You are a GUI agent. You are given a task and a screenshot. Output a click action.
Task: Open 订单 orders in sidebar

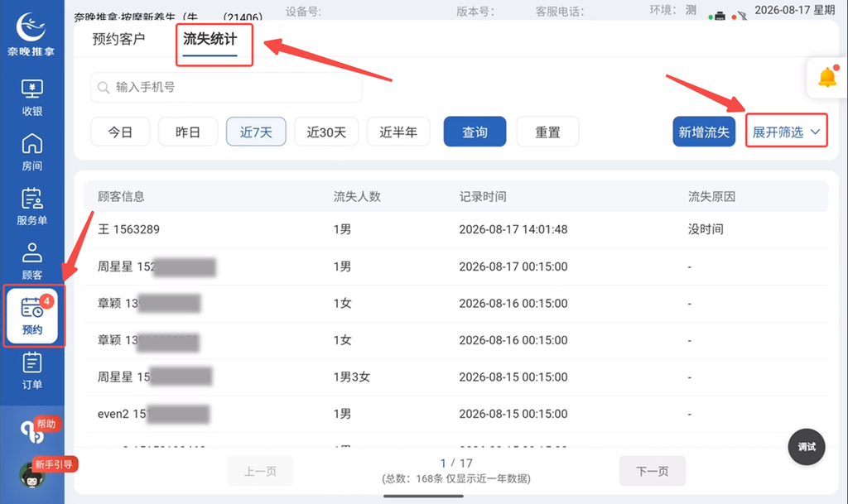point(32,371)
